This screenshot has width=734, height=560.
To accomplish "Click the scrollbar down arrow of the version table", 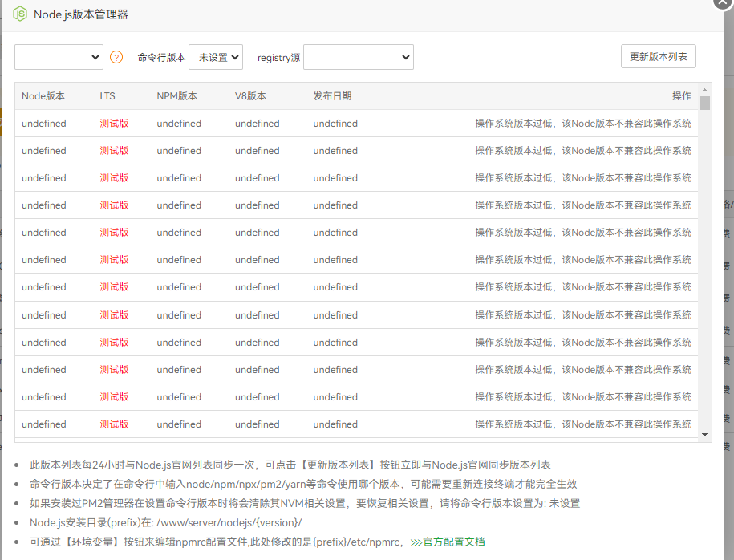I will [x=704, y=435].
